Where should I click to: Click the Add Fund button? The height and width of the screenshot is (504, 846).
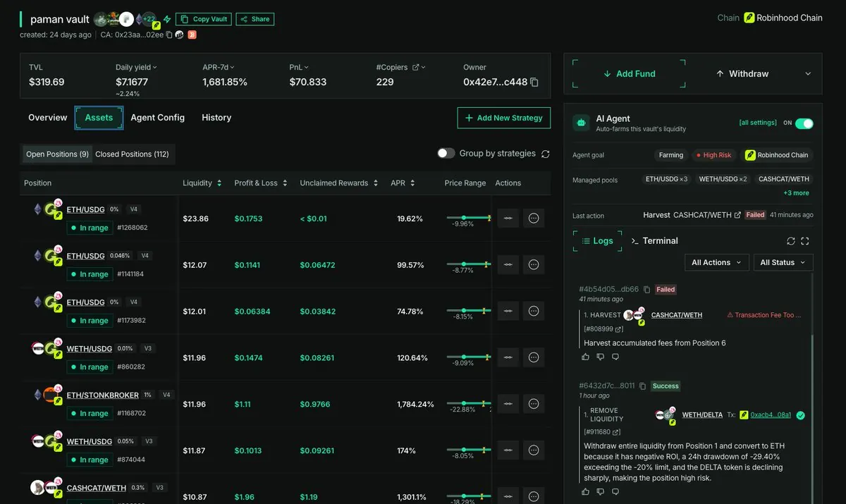click(630, 73)
